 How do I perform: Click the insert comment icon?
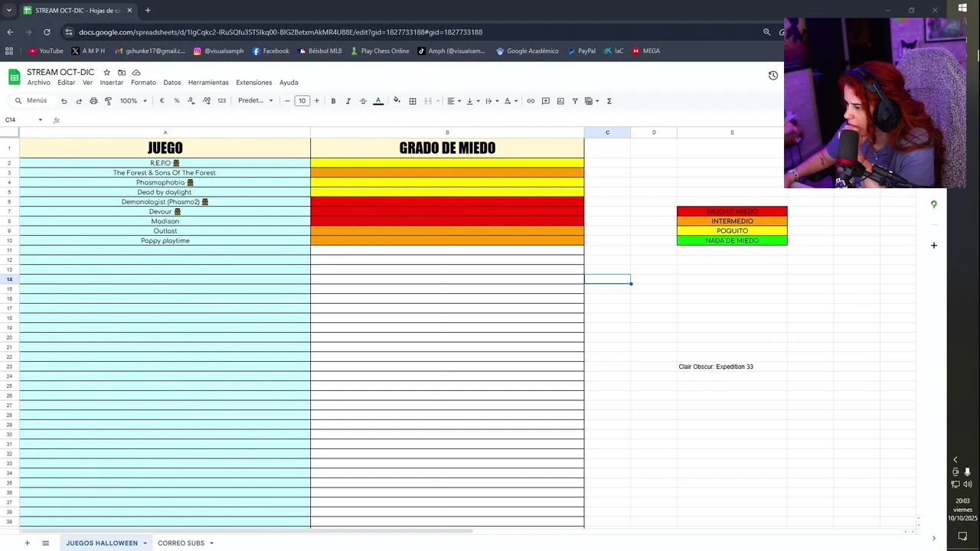[545, 101]
